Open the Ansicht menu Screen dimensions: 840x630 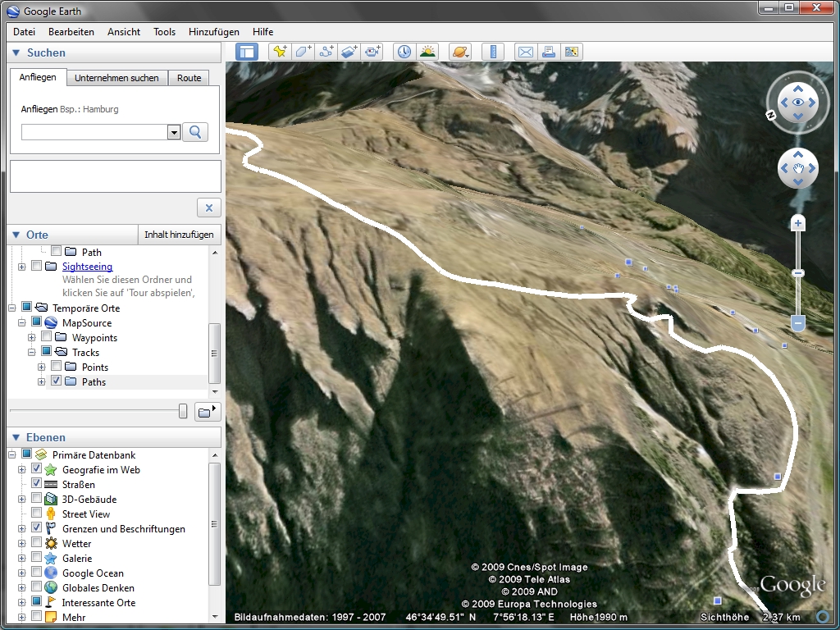pos(124,32)
